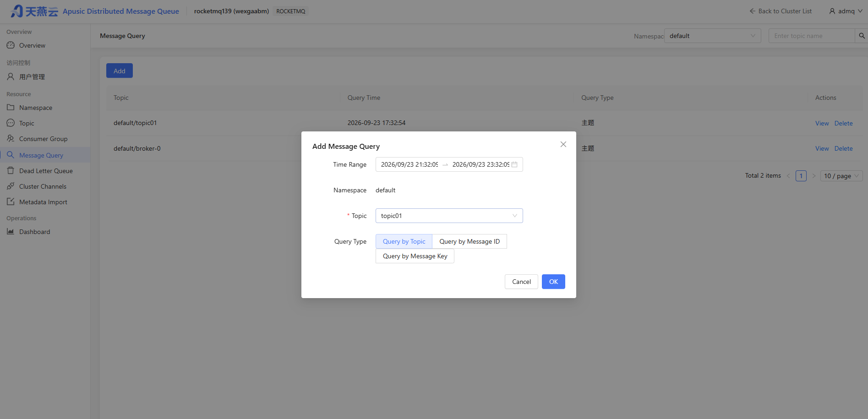868x419 pixels.
Task: Open the calendar icon in Time Range
Action: pos(514,164)
